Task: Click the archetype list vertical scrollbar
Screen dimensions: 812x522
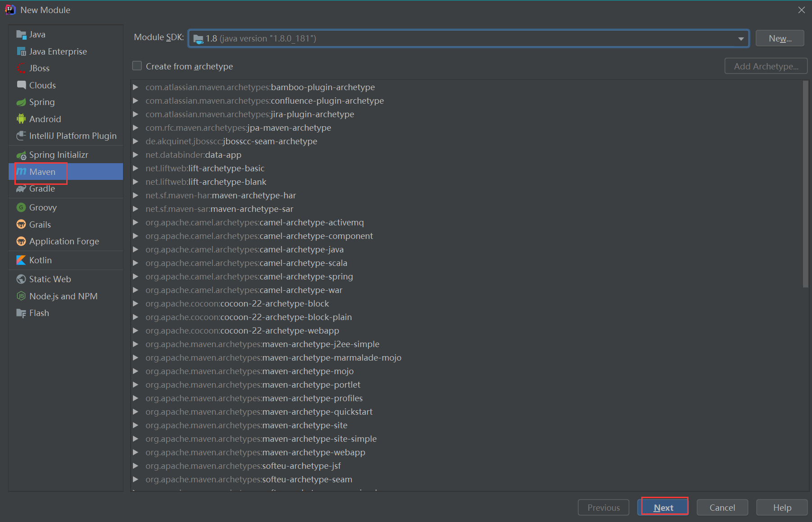Action: click(805, 184)
